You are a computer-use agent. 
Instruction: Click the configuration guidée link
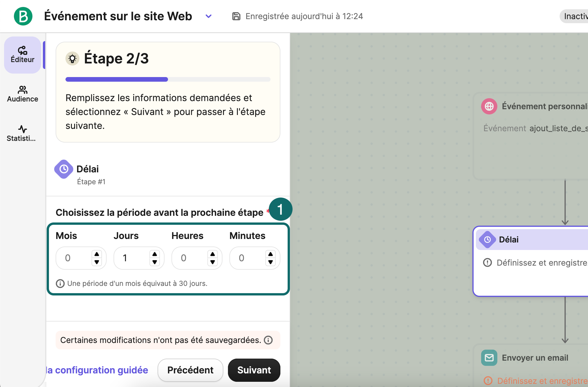[97, 370]
